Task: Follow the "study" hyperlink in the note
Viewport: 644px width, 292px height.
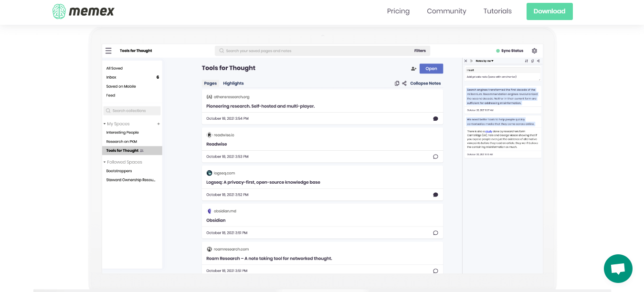Action: coord(489,131)
